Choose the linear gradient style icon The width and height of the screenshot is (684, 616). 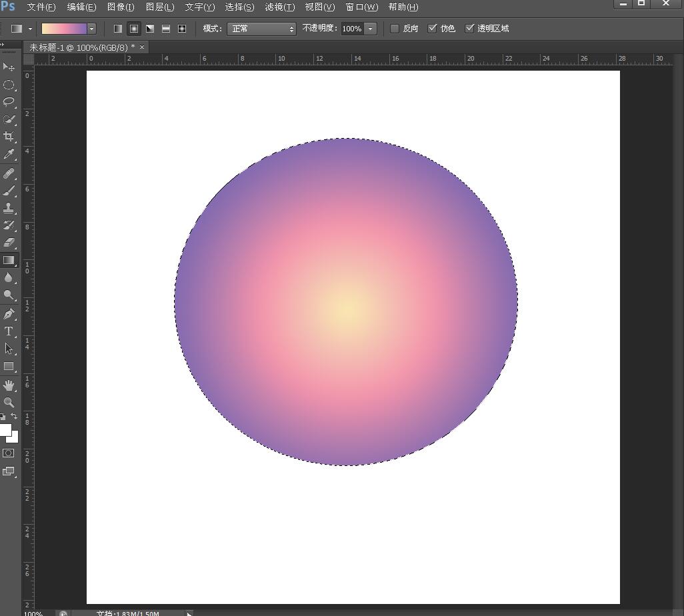pos(118,29)
